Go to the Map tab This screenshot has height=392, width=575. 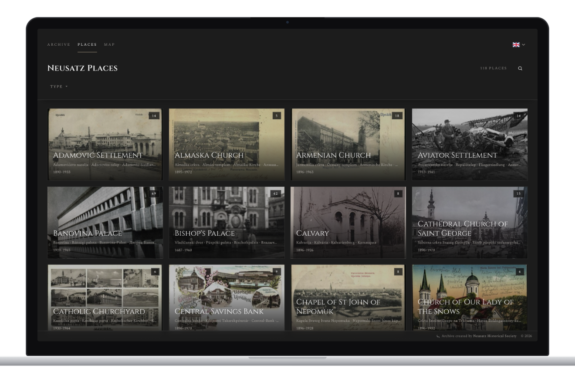[109, 44]
